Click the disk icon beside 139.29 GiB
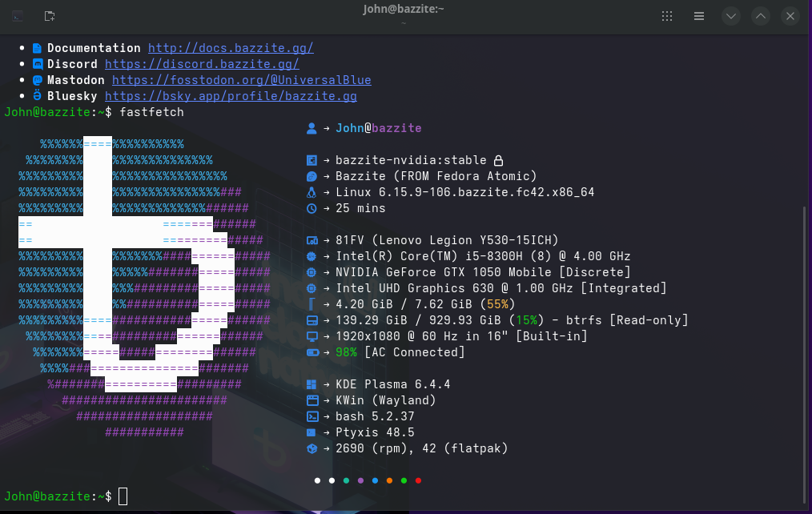 tap(312, 320)
